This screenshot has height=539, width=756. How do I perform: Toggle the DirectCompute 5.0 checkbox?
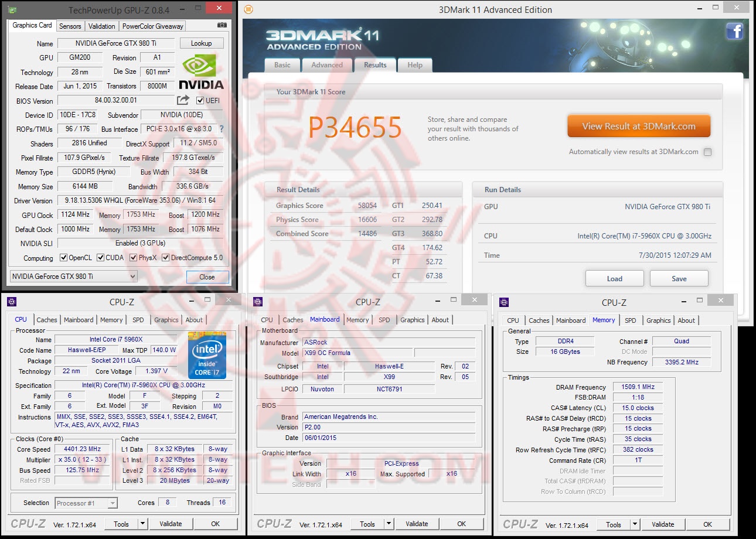166,258
